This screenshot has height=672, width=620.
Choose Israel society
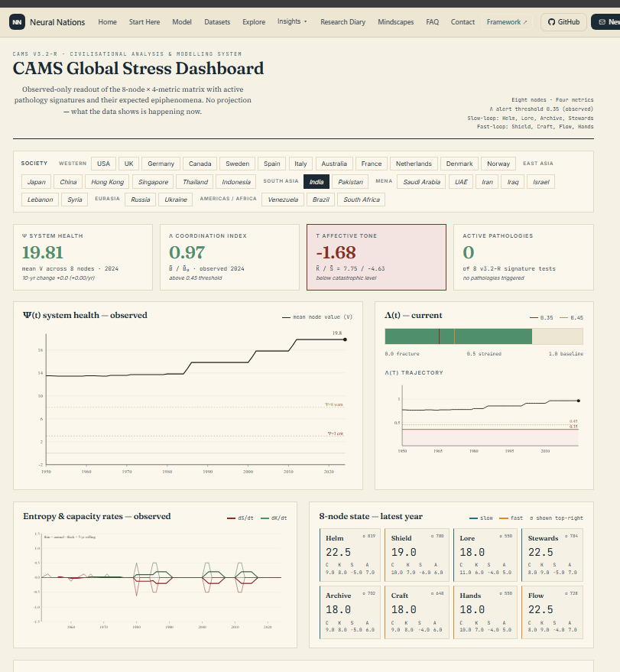point(540,182)
